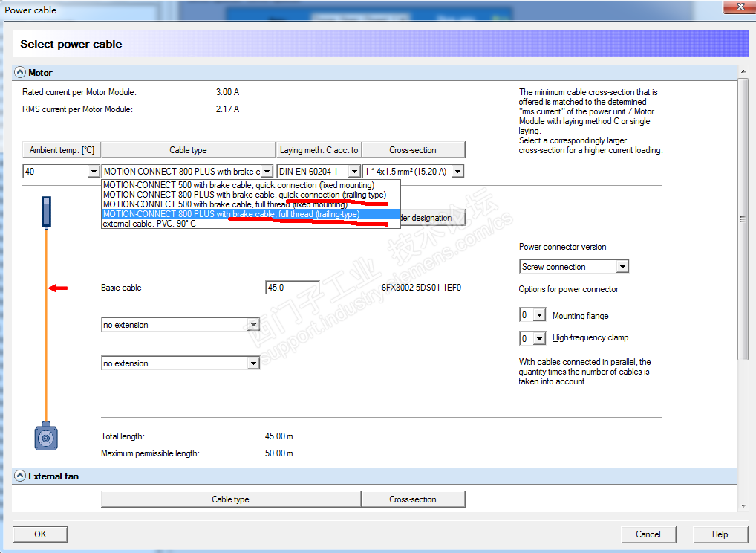This screenshot has width=756, height=553.
Task: Click the Rated current value 3.00 A
Action: (x=227, y=92)
